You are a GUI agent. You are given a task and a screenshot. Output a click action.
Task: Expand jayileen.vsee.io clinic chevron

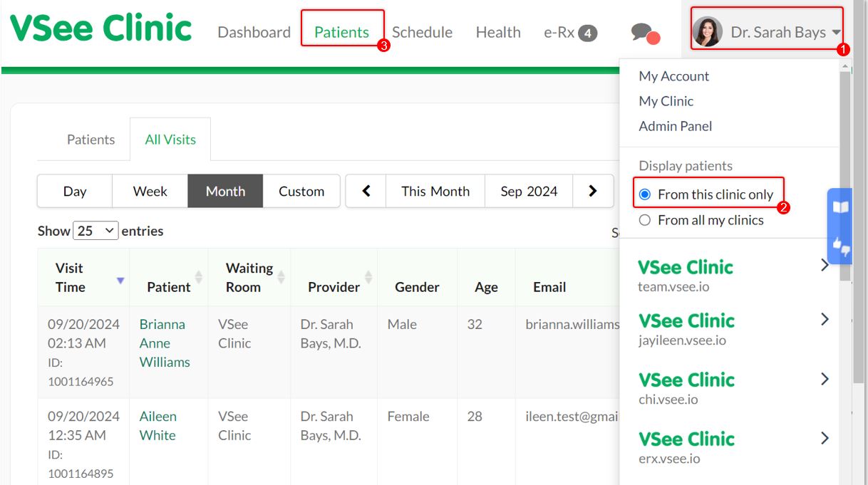point(825,319)
